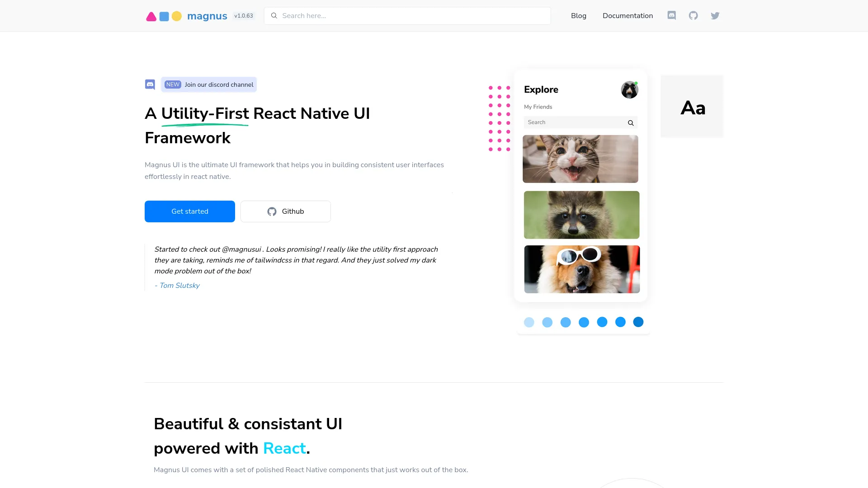868x488 pixels.
Task: Select the lightest blue color swatch
Action: pyautogui.click(x=529, y=322)
